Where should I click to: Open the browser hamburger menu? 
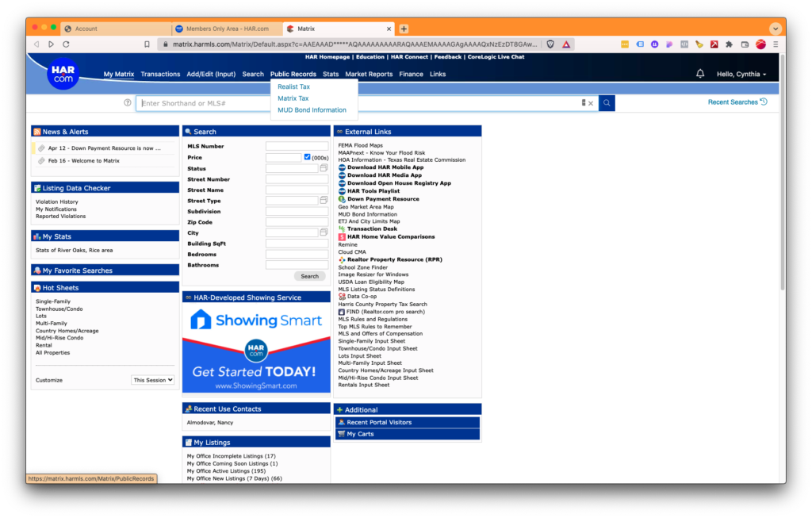pos(776,44)
